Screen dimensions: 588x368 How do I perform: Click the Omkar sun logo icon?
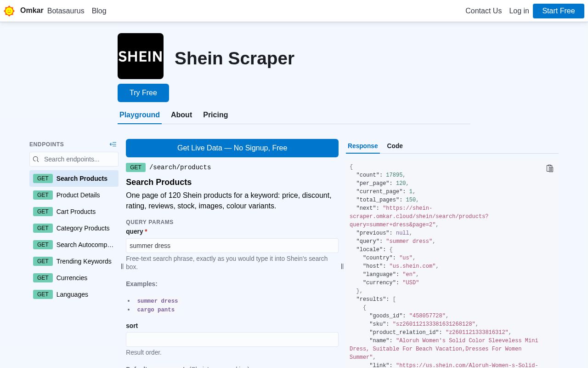pyautogui.click(x=9, y=11)
